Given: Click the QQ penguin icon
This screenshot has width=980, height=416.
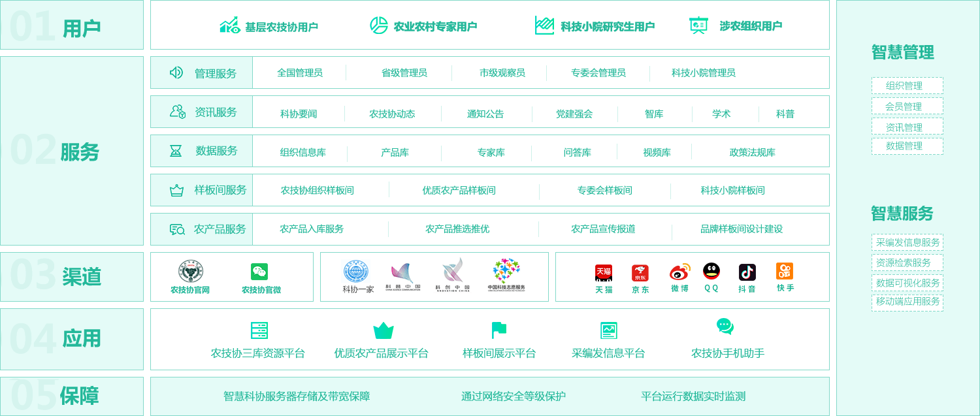Looking at the screenshot, I should 711,272.
